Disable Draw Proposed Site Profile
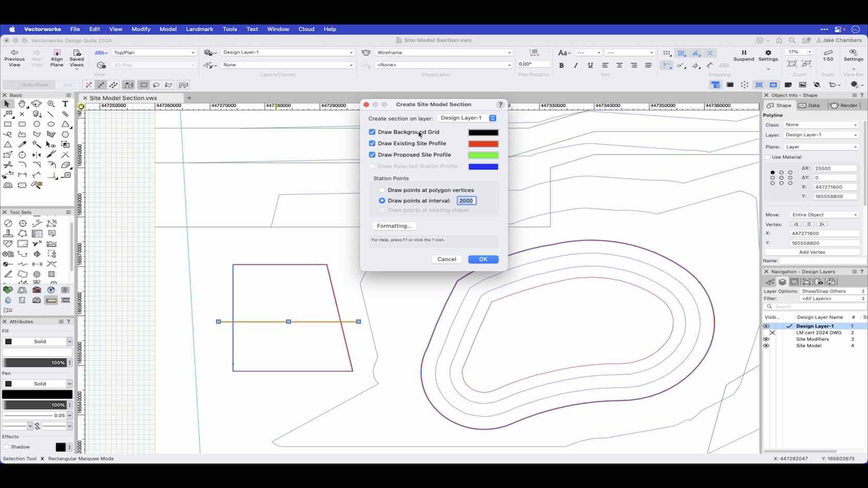 point(373,154)
